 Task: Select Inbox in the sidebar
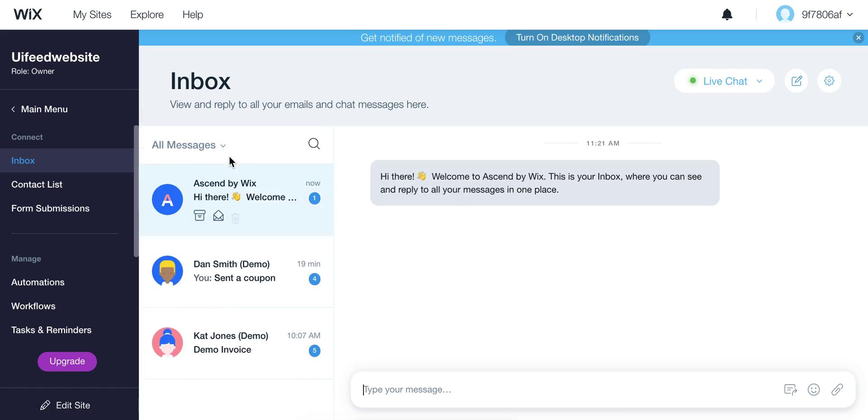coord(67,160)
